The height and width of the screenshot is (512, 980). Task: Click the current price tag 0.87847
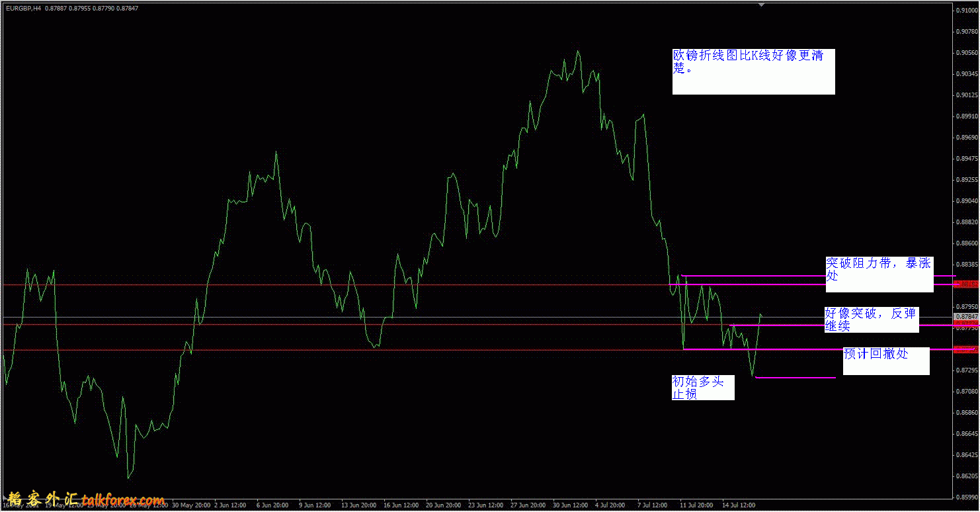pos(966,318)
